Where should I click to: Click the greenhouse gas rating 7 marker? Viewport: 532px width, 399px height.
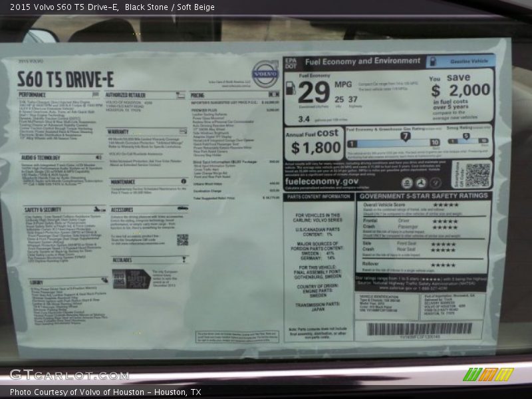[405, 136]
